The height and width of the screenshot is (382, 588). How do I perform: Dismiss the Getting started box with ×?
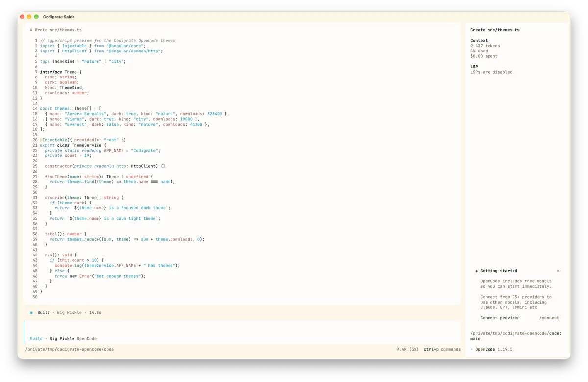pos(558,271)
